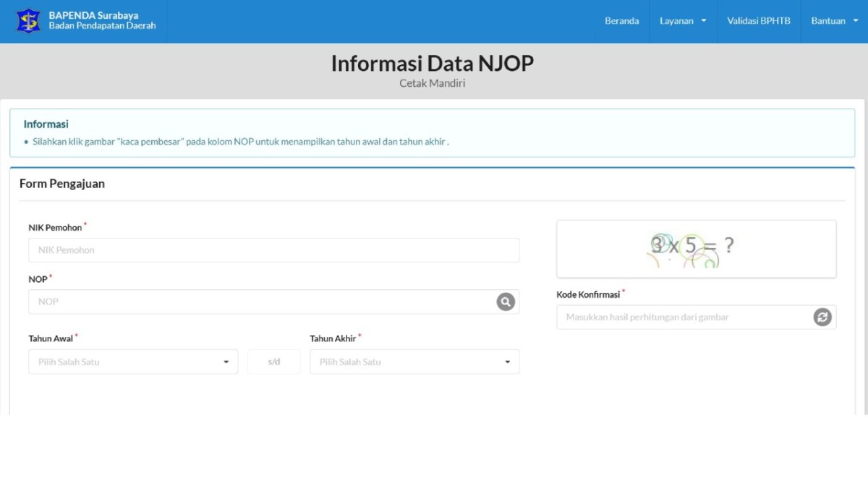Open the Validasi BPHTB page
868x488 pixels.
758,21
